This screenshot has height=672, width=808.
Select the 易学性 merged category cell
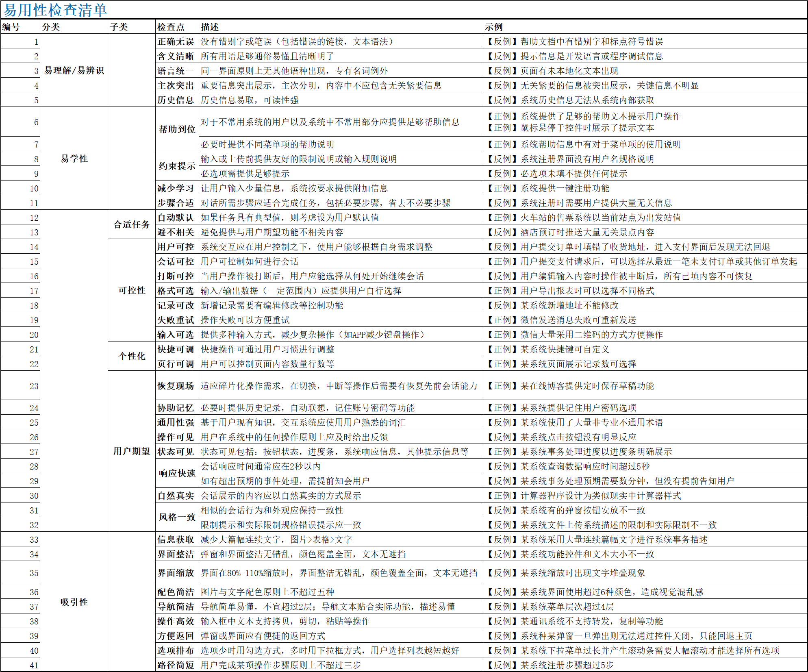74,159
